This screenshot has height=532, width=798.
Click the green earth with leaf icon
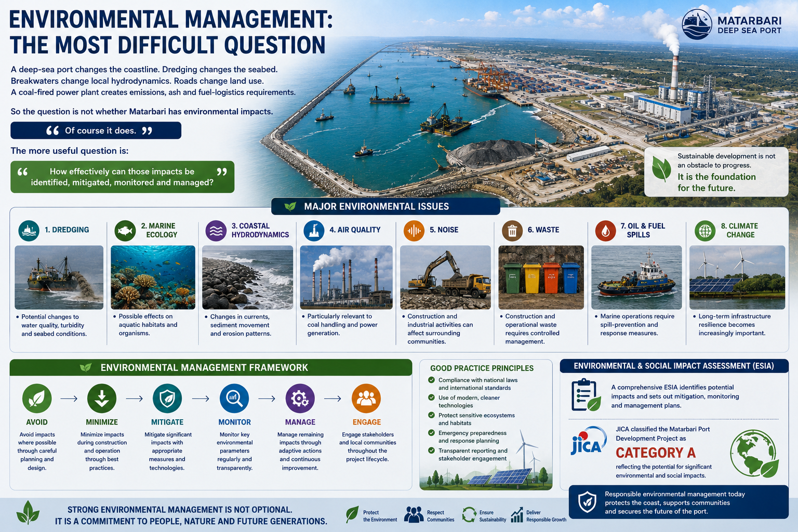(x=754, y=454)
